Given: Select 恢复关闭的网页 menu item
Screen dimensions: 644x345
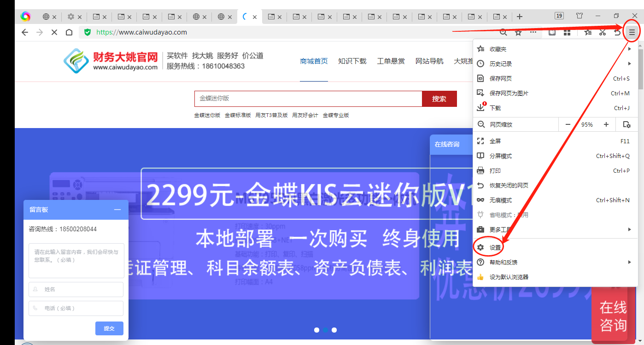Looking at the screenshot, I should (x=555, y=185).
